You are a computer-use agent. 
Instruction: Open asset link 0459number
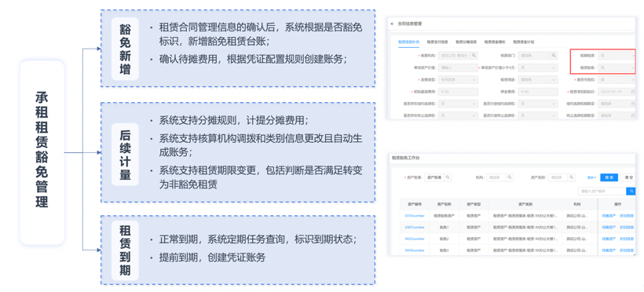(x=415, y=250)
